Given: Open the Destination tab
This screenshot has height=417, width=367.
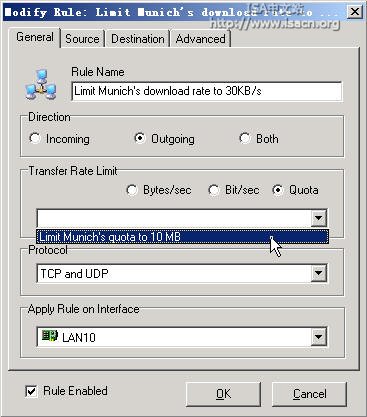Looking at the screenshot, I should click(x=138, y=39).
